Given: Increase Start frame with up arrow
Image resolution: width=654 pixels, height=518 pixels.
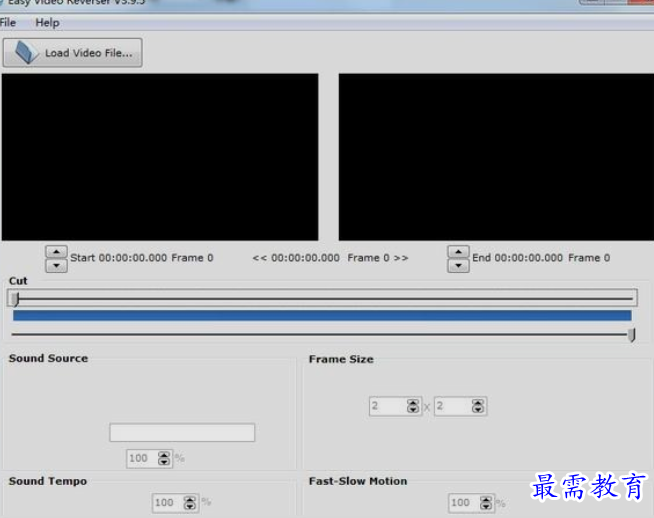Looking at the screenshot, I should (56, 252).
